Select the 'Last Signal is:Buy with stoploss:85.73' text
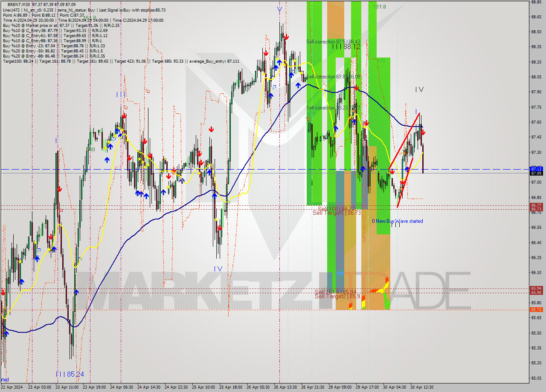This screenshot has height=392, width=546. tap(133, 10)
